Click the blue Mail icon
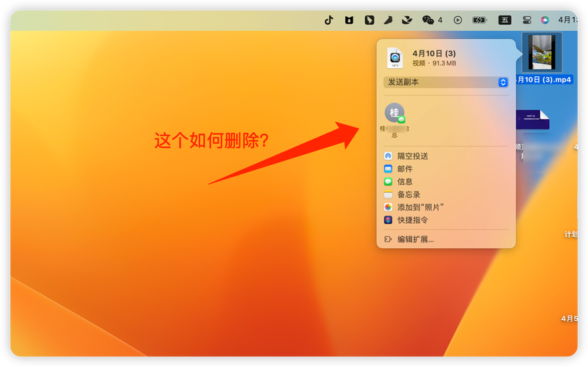The width and height of the screenshot is (588, 367). (388, 169)
